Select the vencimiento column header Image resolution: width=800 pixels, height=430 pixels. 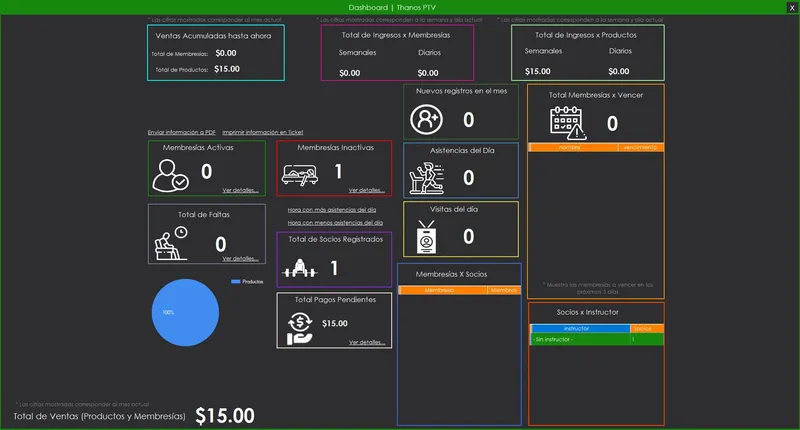coord(640,147)
